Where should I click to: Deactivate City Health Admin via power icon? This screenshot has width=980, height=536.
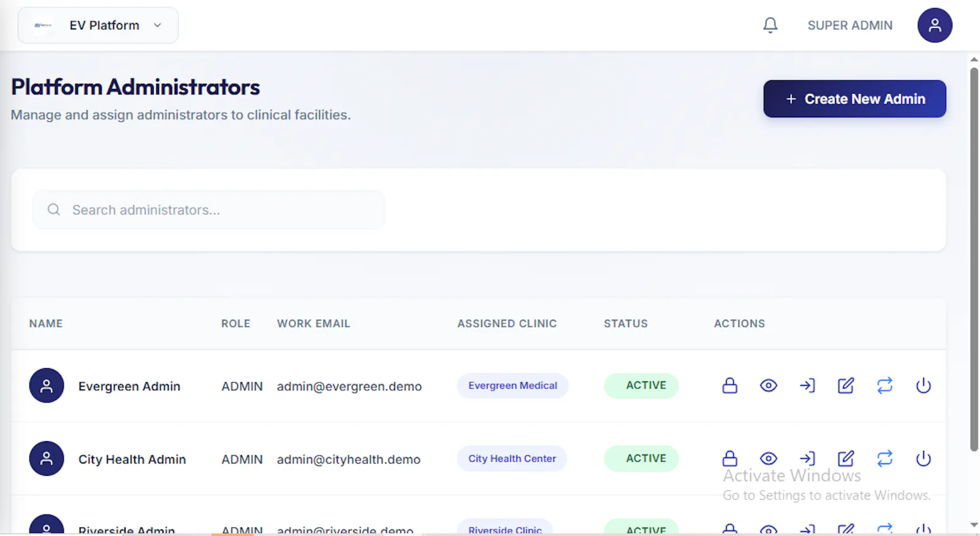coord(923,458)
